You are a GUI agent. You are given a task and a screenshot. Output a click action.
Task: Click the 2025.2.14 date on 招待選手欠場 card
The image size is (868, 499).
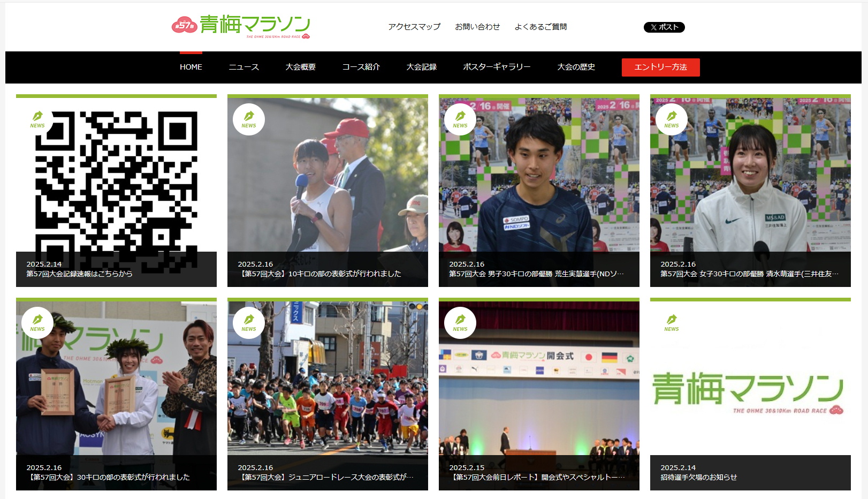678,467
